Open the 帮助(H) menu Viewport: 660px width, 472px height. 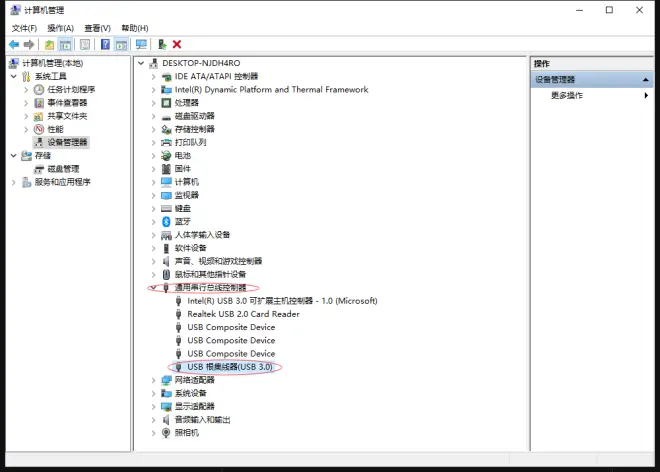click(x=135, y=28)
